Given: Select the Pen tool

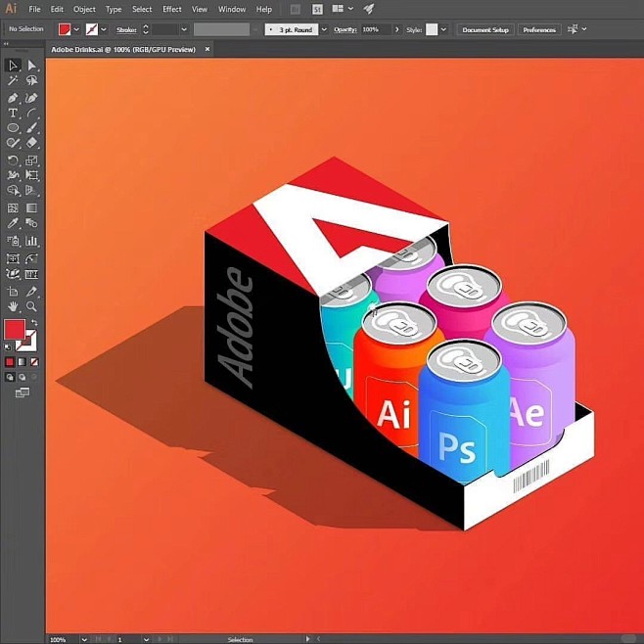Looking at the screenshot, I should (13, 98).
